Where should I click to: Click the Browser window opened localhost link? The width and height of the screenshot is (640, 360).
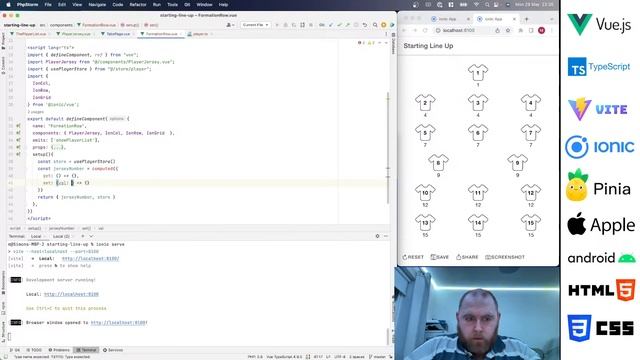coord(119,322)
